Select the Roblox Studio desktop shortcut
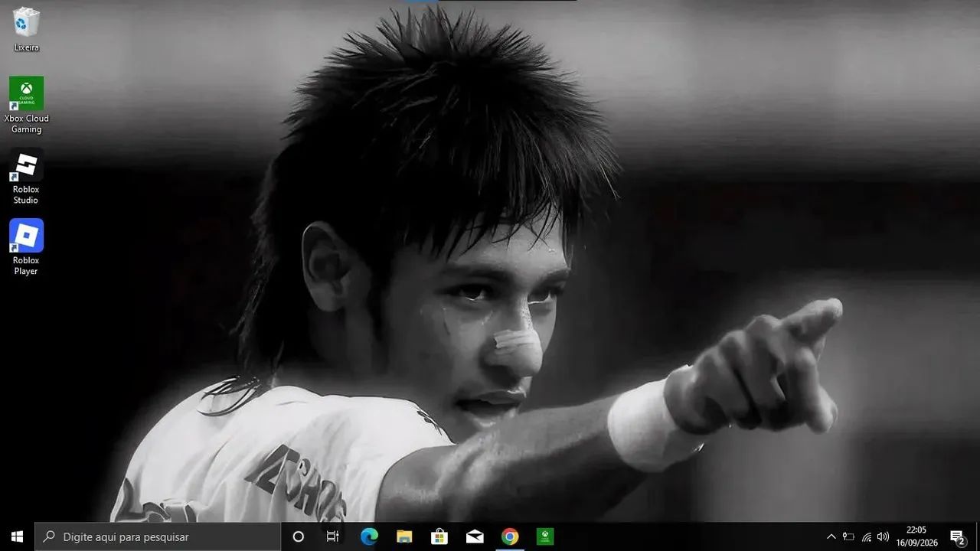This screenshot has height=551, width=980. pyautogui.click(x=26, y=176)
